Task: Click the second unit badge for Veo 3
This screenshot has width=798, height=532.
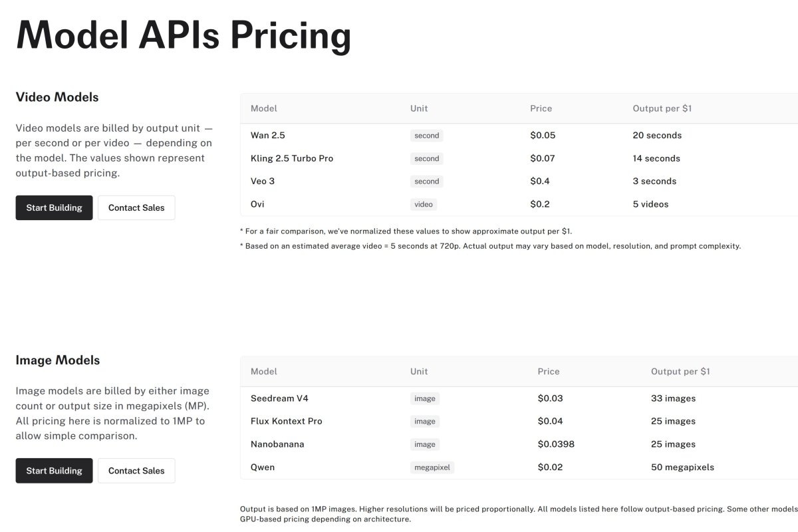Action: pyautogui.click(x=426, y=182)
